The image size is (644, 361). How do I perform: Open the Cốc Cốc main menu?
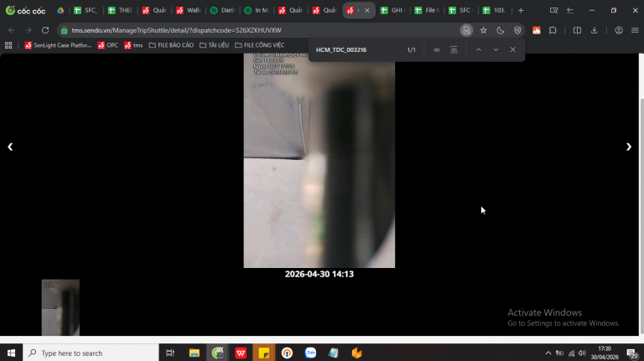(x=635, y=30)
